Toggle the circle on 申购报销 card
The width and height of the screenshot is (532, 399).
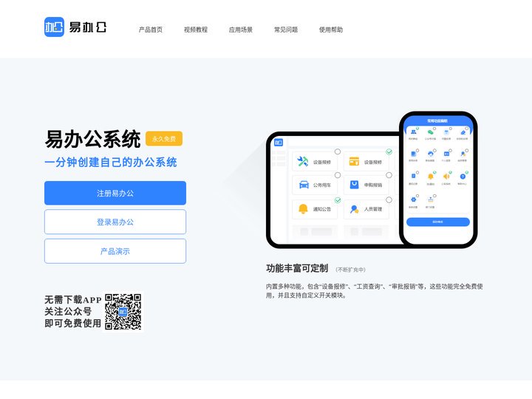(x=389, y=175)
